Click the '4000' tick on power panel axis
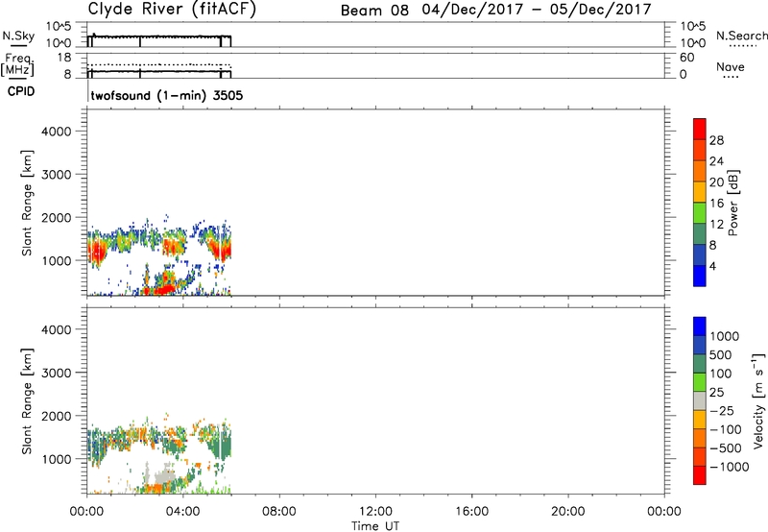 click(x=57, y=132)
